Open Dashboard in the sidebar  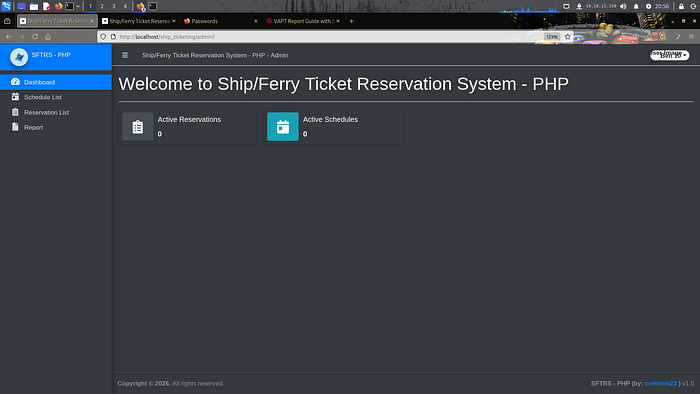[x=56, y=82]
